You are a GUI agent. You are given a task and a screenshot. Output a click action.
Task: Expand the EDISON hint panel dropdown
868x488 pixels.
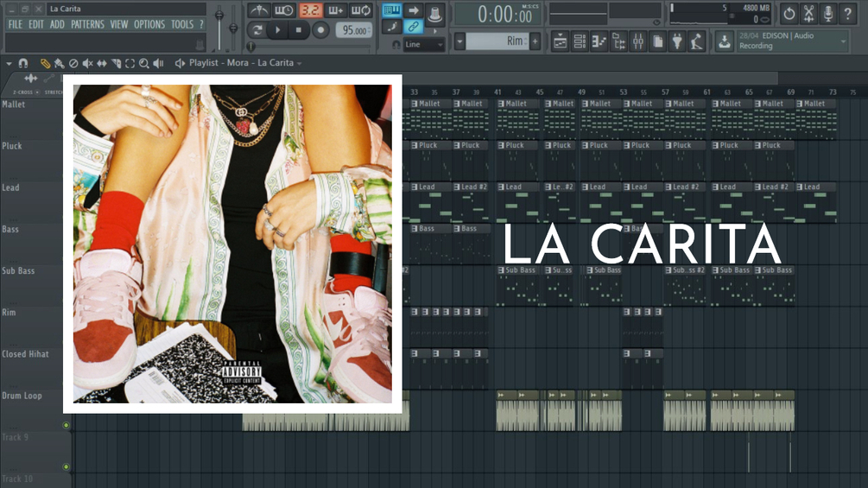843,41
